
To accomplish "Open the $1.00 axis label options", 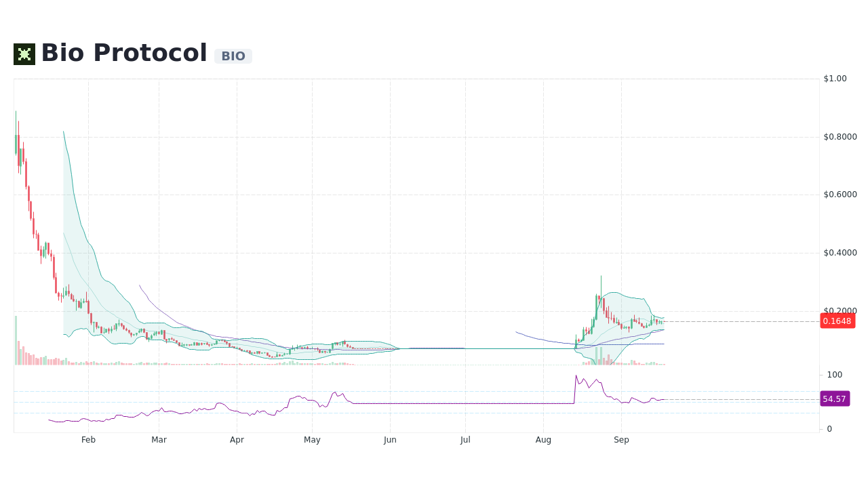I will [835, 78].
